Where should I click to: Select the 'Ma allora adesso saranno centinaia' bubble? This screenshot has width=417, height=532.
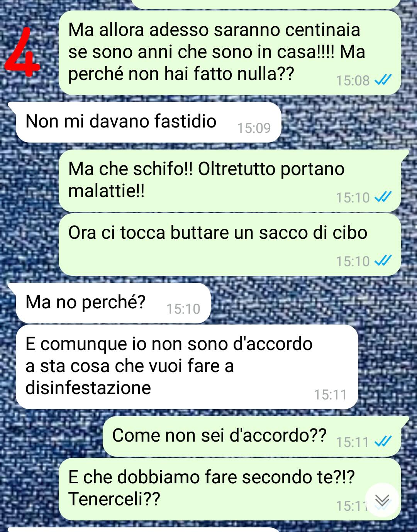click(x=230, y=53)
